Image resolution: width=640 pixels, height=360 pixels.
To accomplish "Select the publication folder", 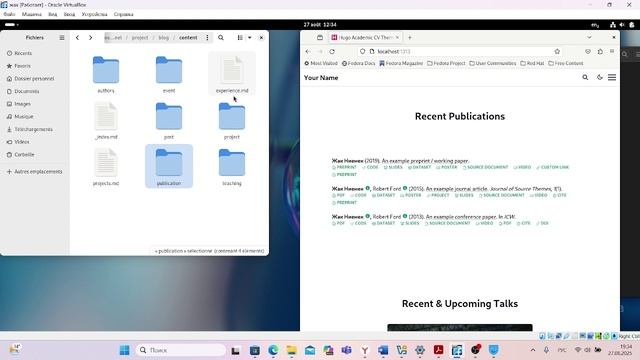I will (x=169, y=167).
